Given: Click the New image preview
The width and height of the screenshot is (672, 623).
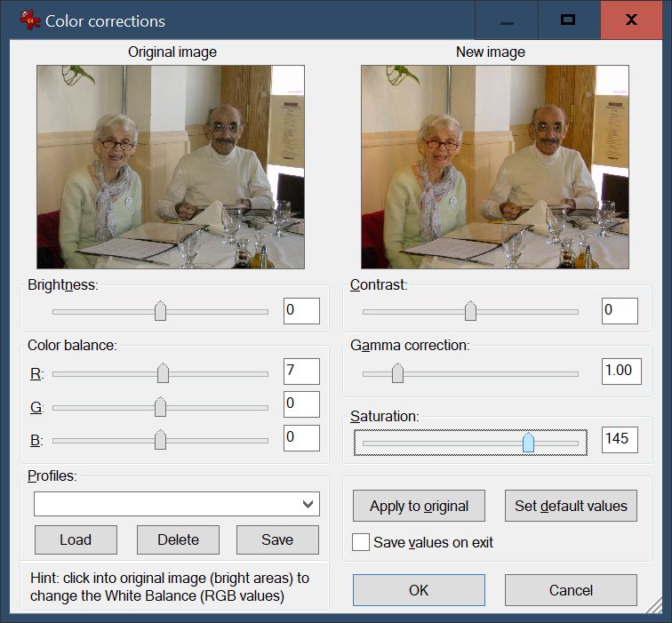Looking at the screenshot, I should pyautogui.click(x=495, y=167).
